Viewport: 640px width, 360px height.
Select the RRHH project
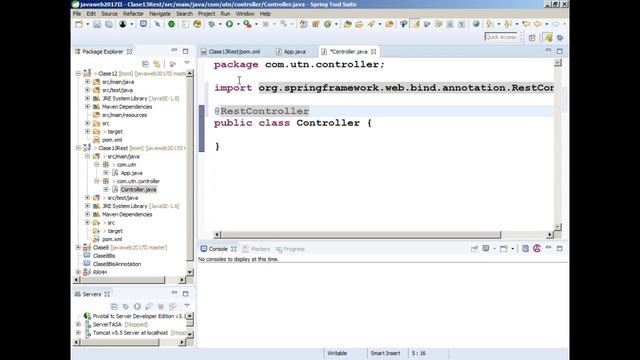pos(100,272)
